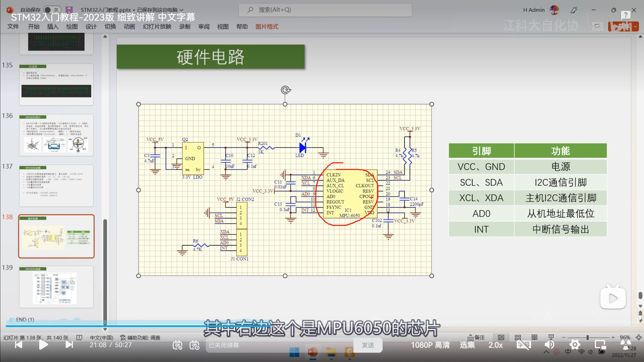Open the video player settings gear

tap(575, 345)
